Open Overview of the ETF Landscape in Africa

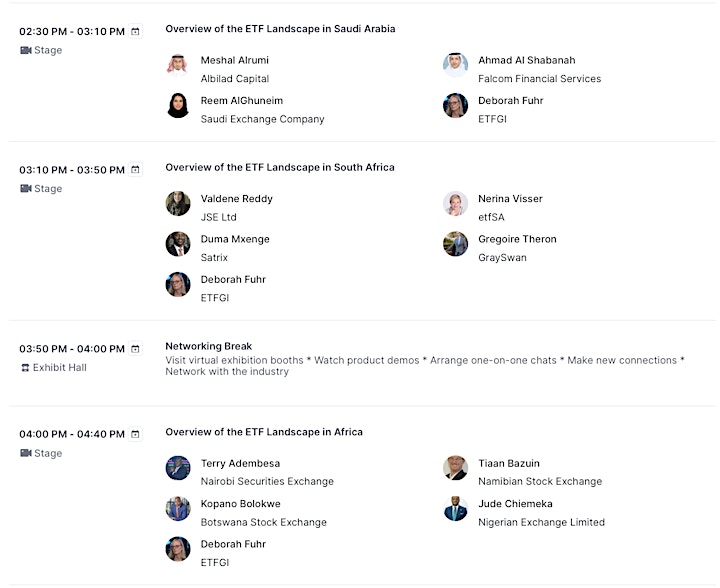click(264, 432)
